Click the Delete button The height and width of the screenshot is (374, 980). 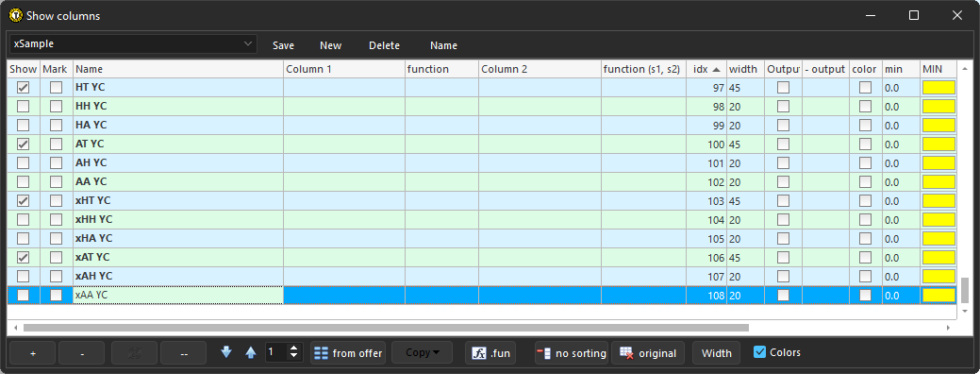tap(385, 45)
